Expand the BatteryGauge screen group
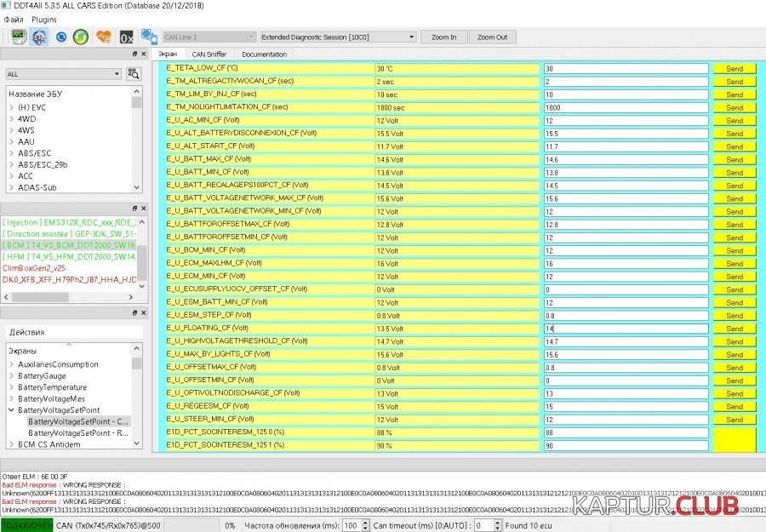Viewport: 766px width, 532px height. tap(12, 375)
